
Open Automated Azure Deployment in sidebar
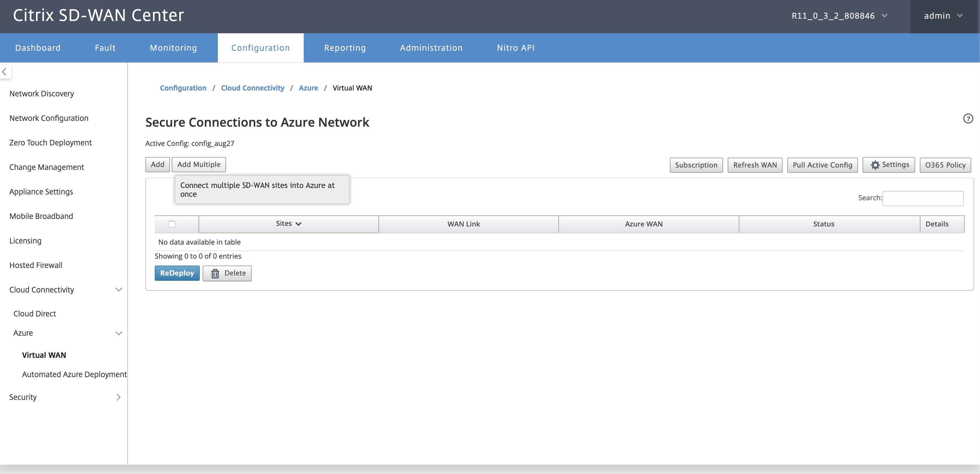coord(74,374)
